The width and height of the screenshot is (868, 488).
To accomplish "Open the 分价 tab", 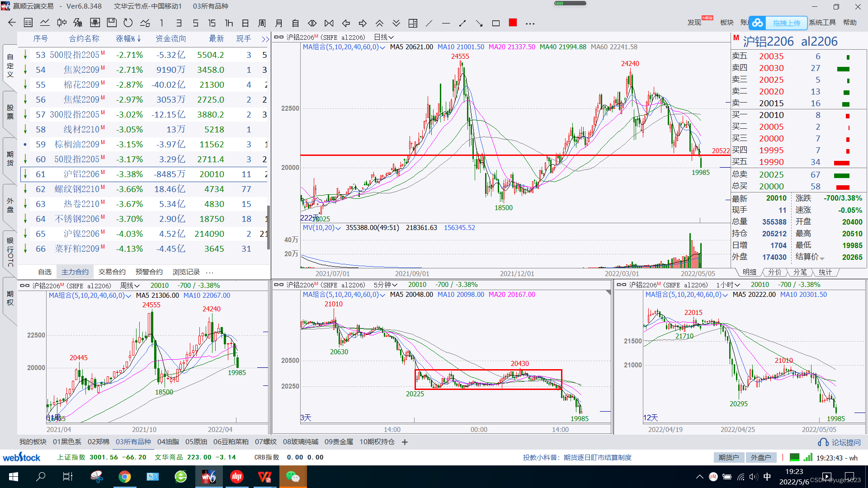I will [x=775, y=272].
